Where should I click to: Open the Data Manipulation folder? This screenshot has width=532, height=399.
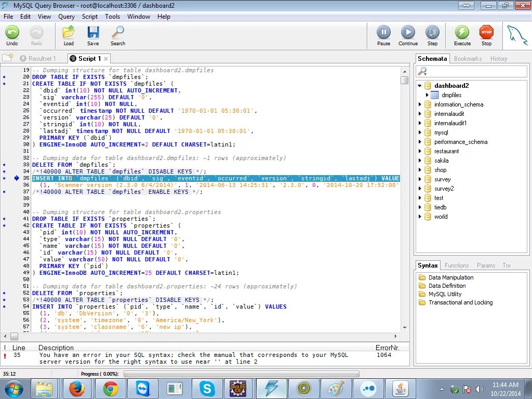422,277
